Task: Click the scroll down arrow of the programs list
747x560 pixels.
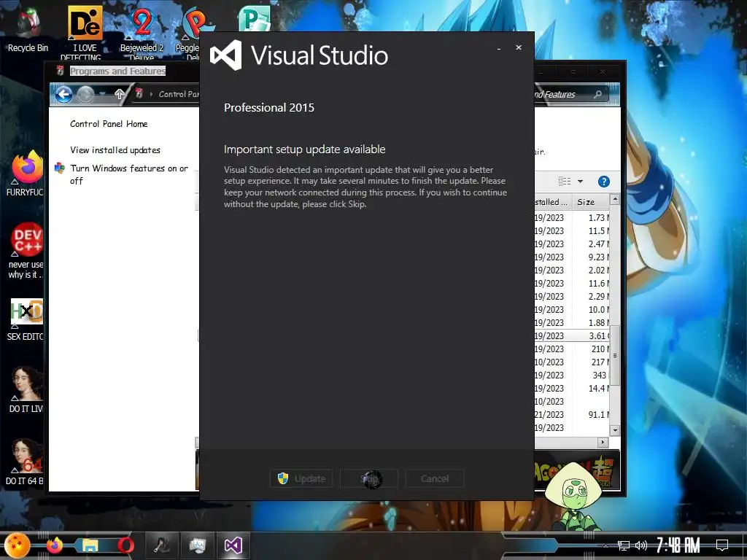Action: pyautogui.click(x=615, y=430)
